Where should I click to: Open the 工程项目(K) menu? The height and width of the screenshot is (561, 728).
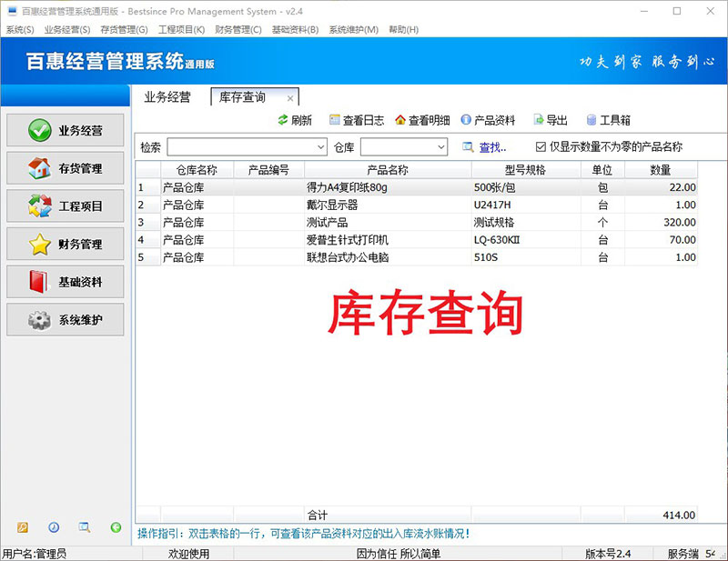[x=181, y=30]
